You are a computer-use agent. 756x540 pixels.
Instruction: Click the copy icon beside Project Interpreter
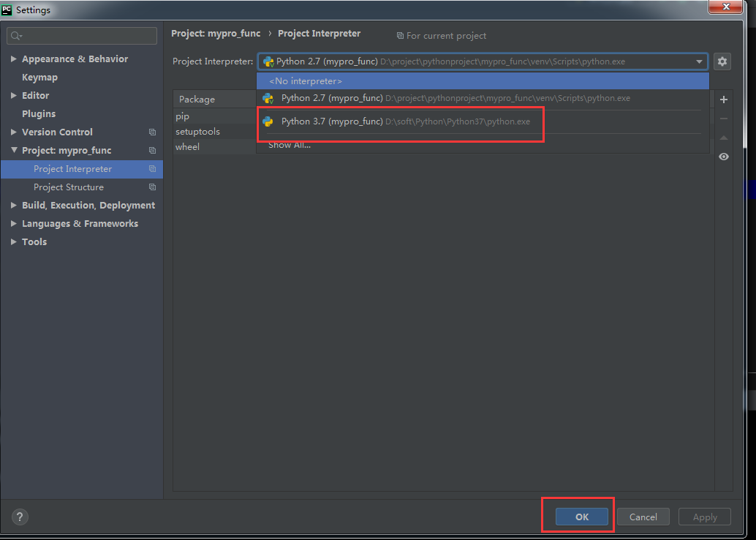pos(152,169)
